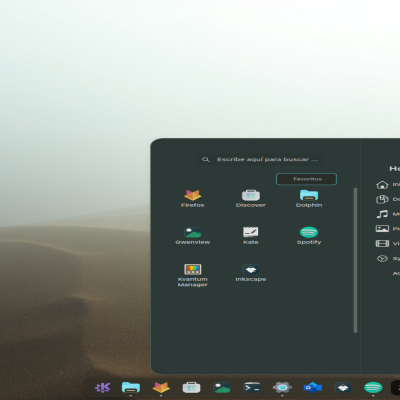Open Kate text editor in favorites
Viewport: 400px width, 400px height.
coord(251,235)
